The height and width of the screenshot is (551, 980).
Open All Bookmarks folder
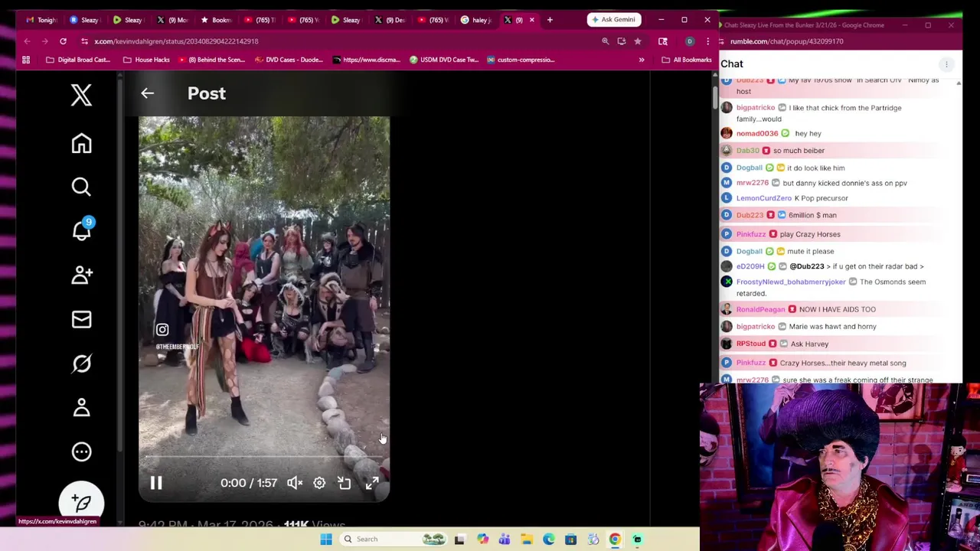point(687,60)
